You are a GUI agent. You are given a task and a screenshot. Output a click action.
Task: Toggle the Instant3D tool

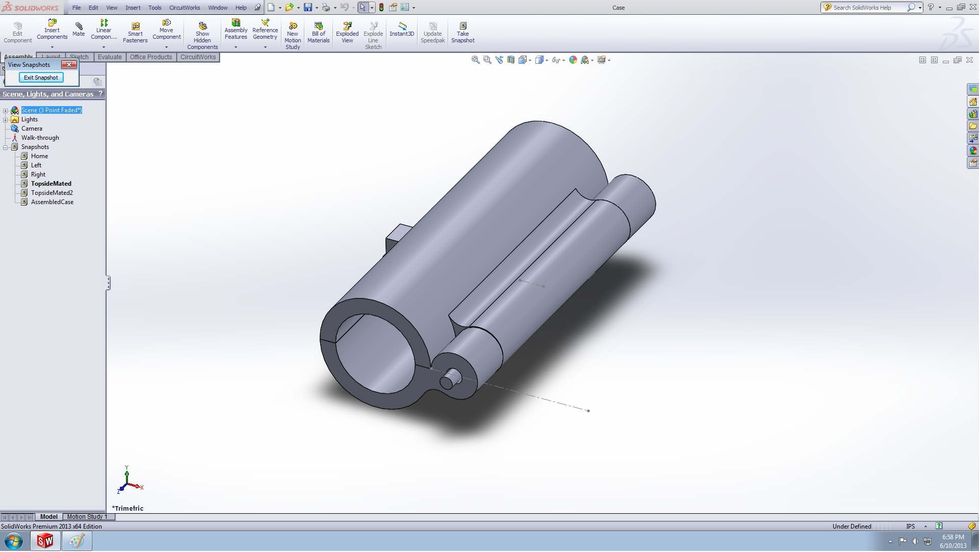click(402, 30)
